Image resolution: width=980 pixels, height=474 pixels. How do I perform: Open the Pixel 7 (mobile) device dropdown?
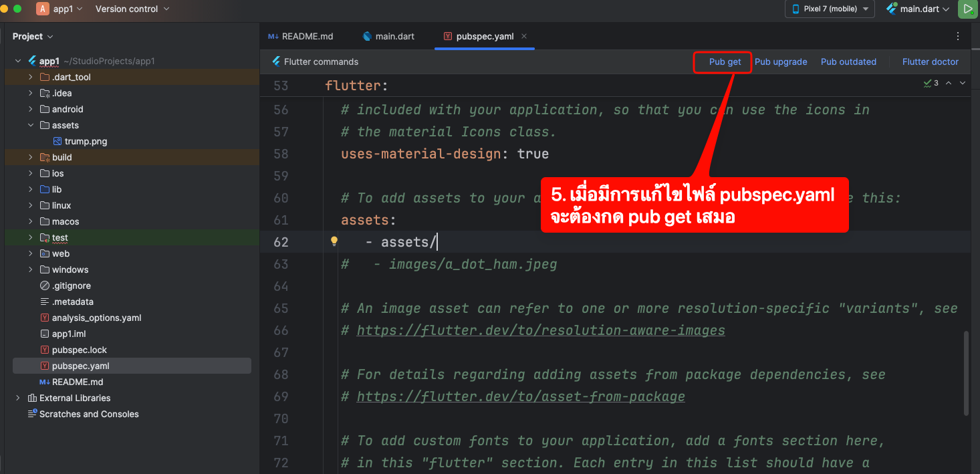(830, 9)
